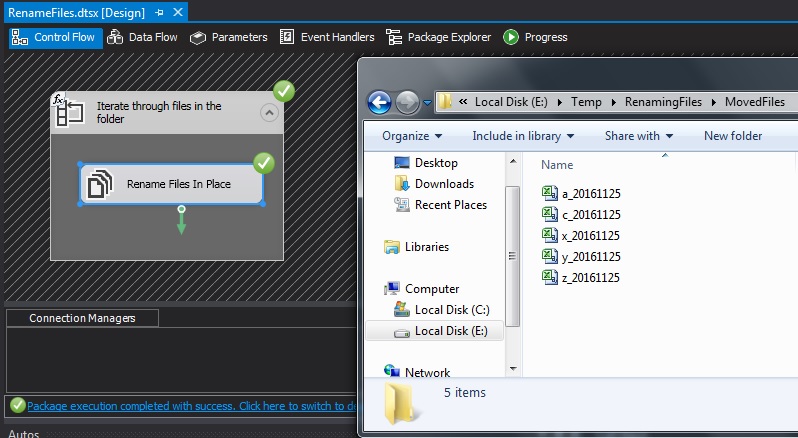Select Local Disk (E:) in navigation pane
This screenshot has height=438, width=798.
(x=435, y=331)
